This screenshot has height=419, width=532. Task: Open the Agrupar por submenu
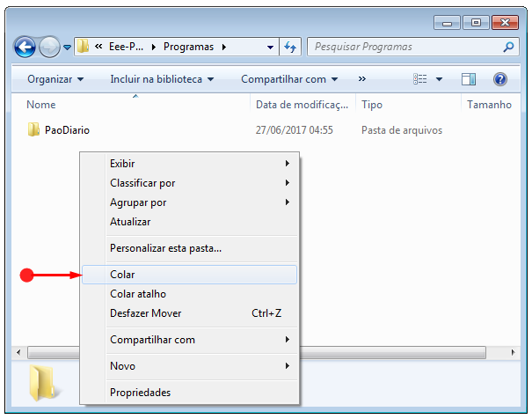tap(189, 202)
